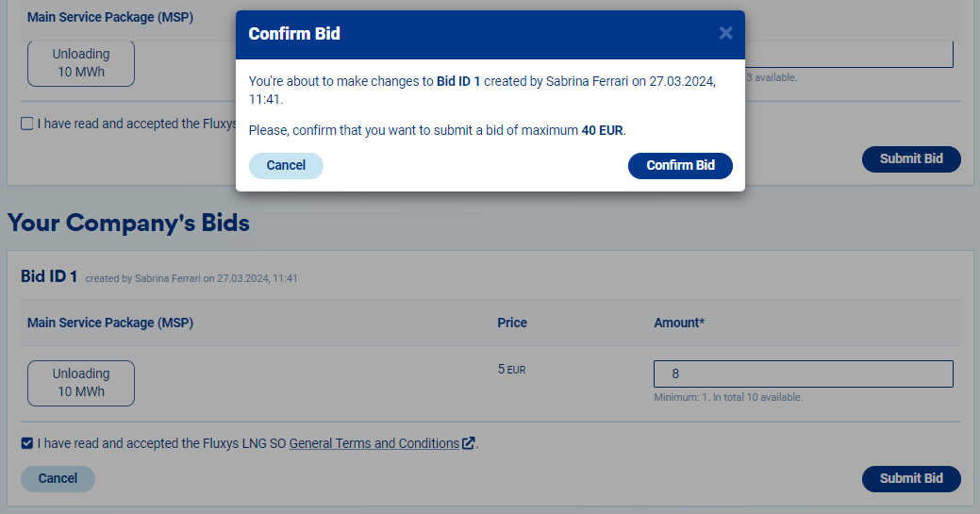Click the 5 EUR price value
This screenshot has height=514, width=980.
pyautogui.click(x=511, y=370)
